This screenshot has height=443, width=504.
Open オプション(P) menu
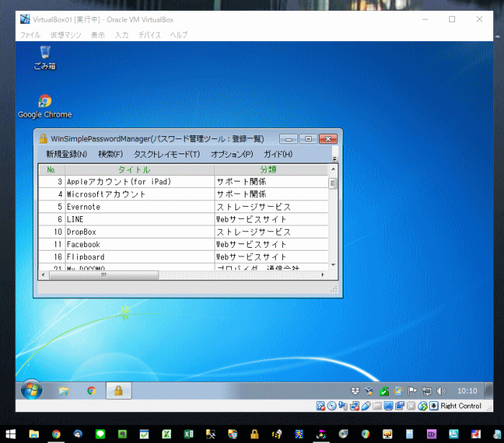point(232,154)
